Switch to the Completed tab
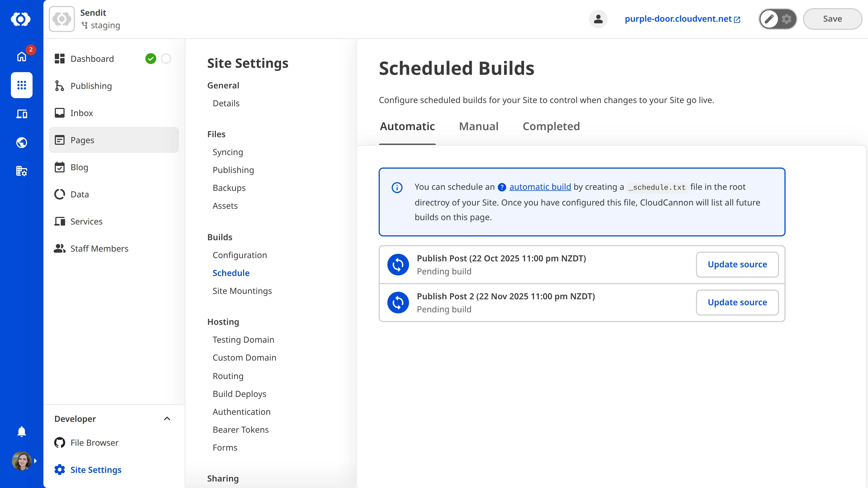Screen dimensions: 868x488 pyautogui.click(x=551, y=126)
